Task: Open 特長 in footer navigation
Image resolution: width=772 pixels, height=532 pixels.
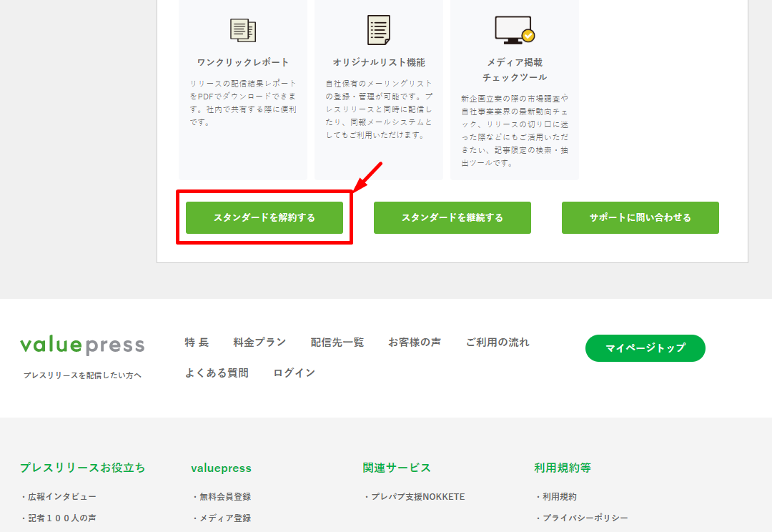Action: (x=197, y=343)
